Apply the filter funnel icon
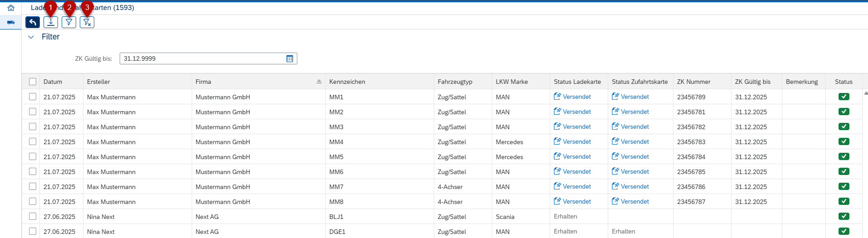The image size is (868, 238). 69,22
